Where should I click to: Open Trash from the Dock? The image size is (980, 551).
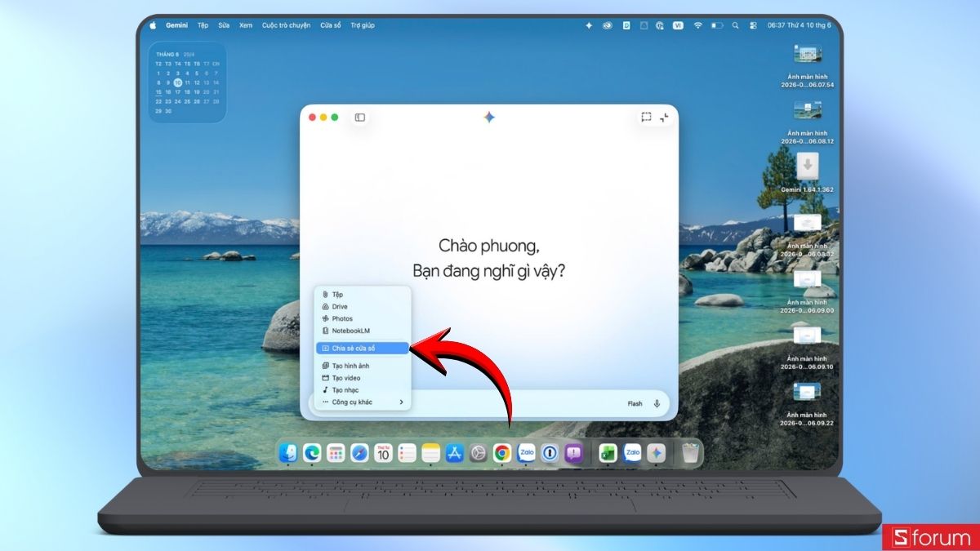pyautogui.click(x=691, y=453)
